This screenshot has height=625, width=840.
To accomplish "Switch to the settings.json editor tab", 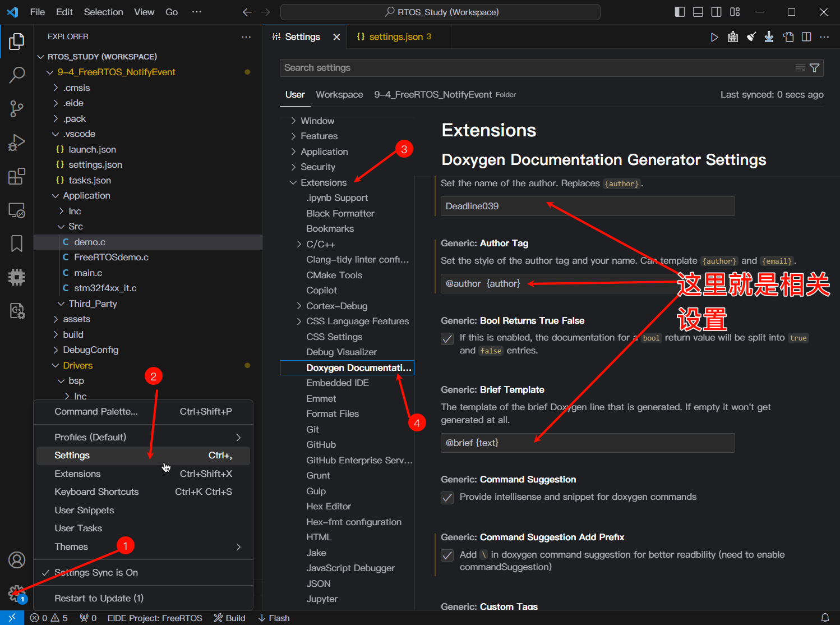I will pyautogui.click(x=394, y=37).
